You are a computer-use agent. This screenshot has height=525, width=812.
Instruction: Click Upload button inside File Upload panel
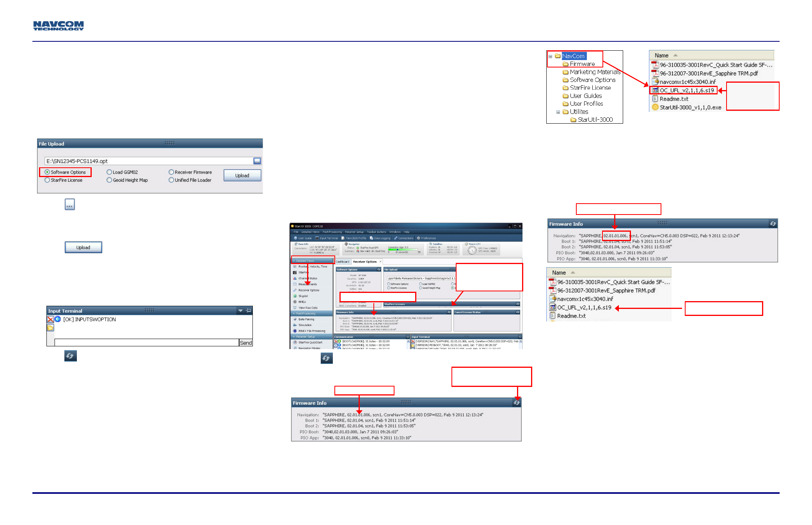[x=242, y=176]
